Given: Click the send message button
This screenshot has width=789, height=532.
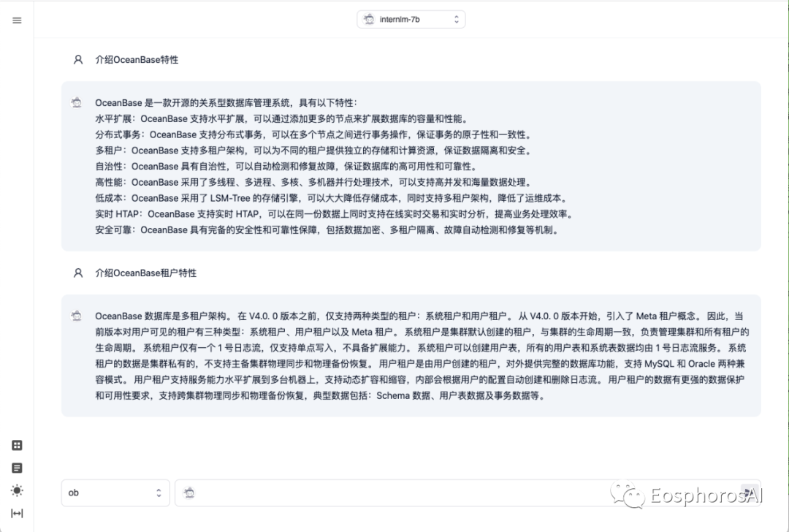Looking at the screenshot, I should (750, 493).
